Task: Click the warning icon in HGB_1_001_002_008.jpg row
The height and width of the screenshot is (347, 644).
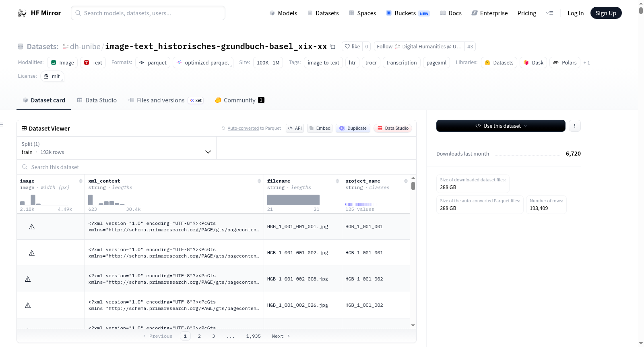Action: point(28,279)
